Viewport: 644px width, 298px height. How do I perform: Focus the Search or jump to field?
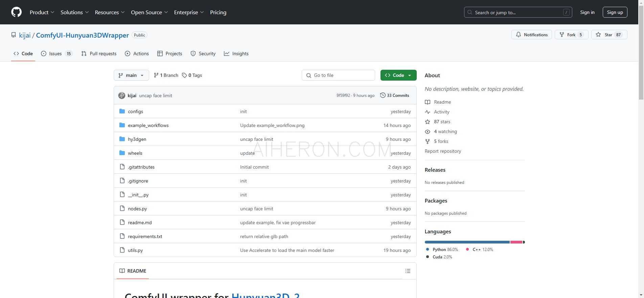pos(518,12)
